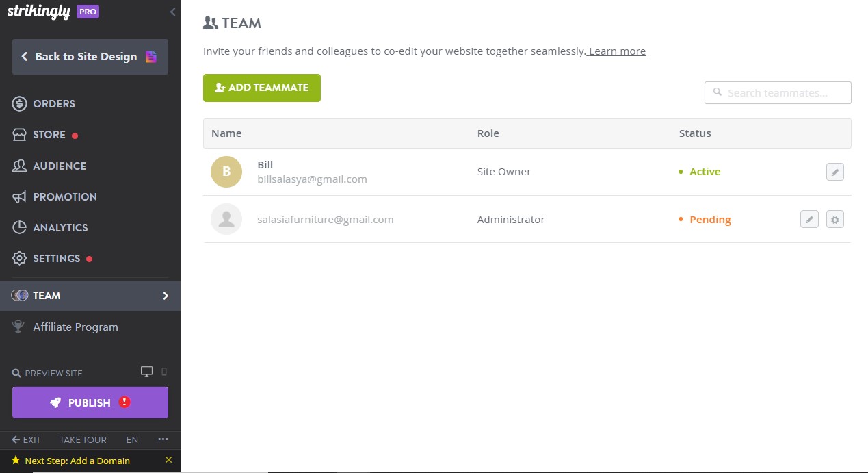Open the EN language selector
This screenshot has width=868, height=473.
(132, 439)
